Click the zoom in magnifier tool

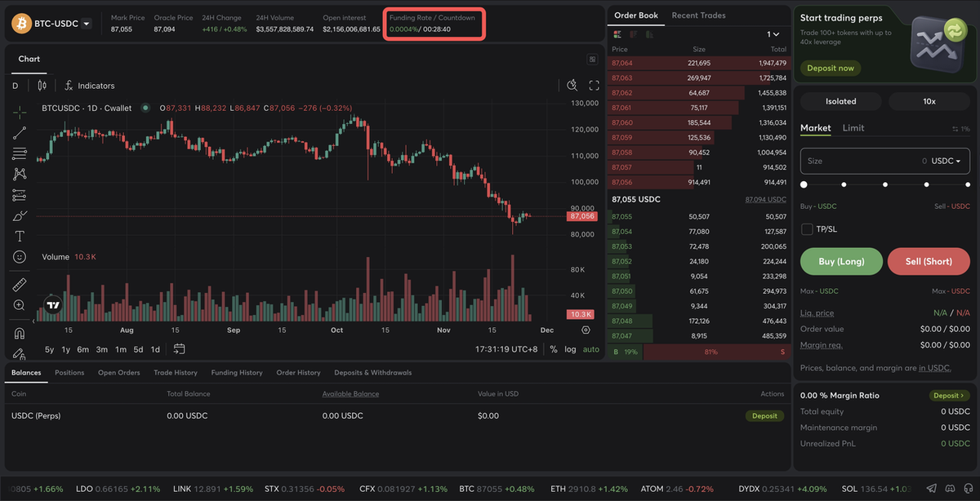click(20, 305)
